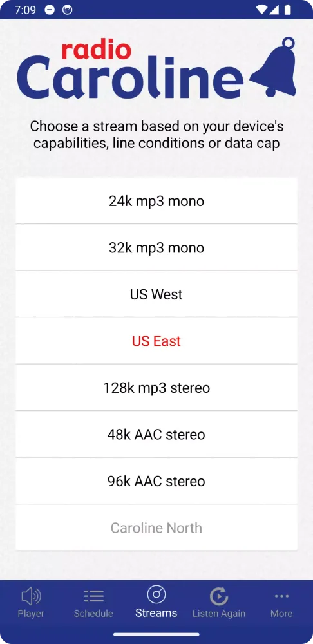Tap the Streams disc icon
313x644 pixels.
156,594
